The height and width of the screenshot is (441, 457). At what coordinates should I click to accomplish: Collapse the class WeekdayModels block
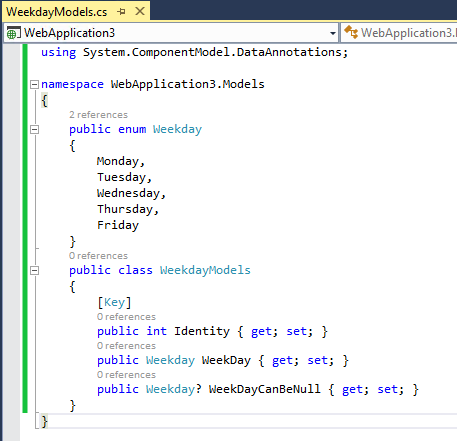[34, 270]
